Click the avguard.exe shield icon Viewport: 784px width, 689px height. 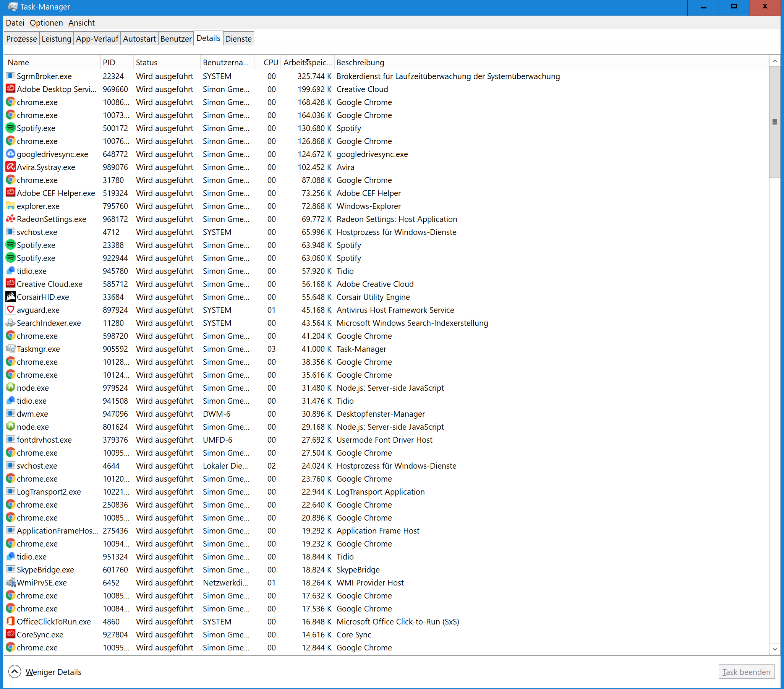(10, 310)
